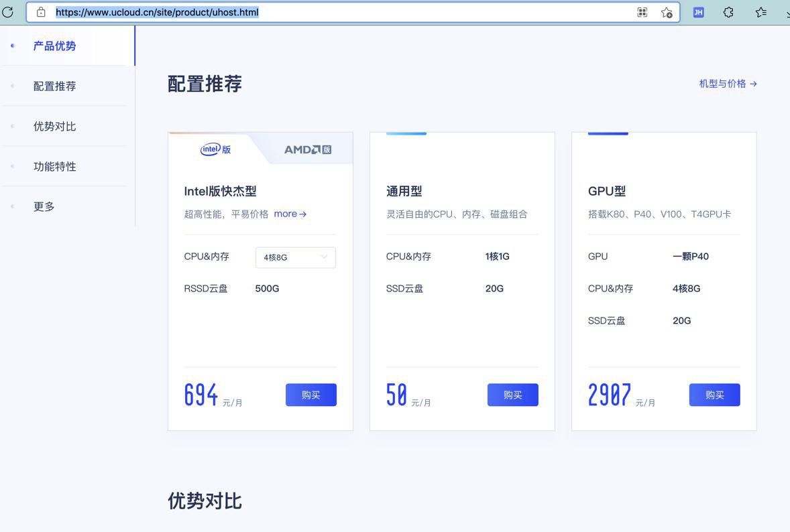790x532 pixels.
Task: Go to 功能特性 sidebar section
Action: coord(54,167)
